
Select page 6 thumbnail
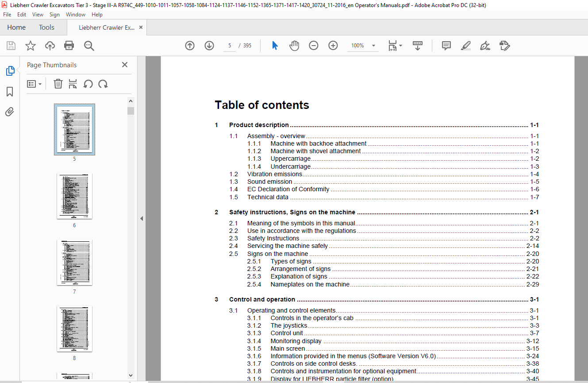(74, 196)
